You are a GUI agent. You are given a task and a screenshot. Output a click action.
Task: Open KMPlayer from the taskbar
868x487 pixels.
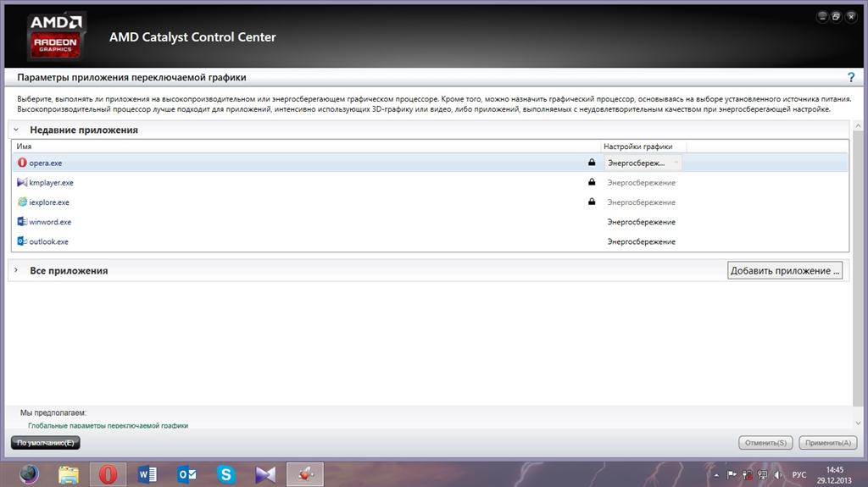click(x=265, y=474)
